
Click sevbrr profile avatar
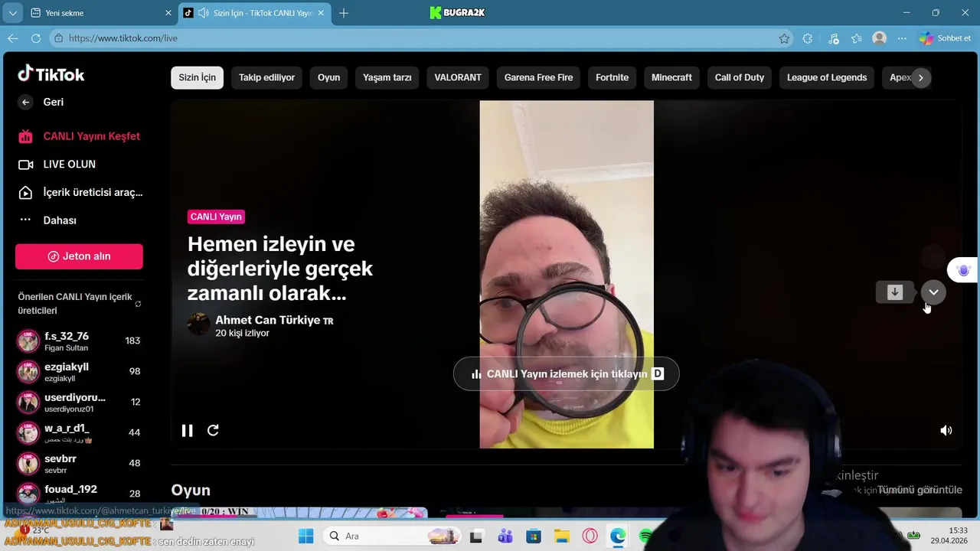[28, 463]
